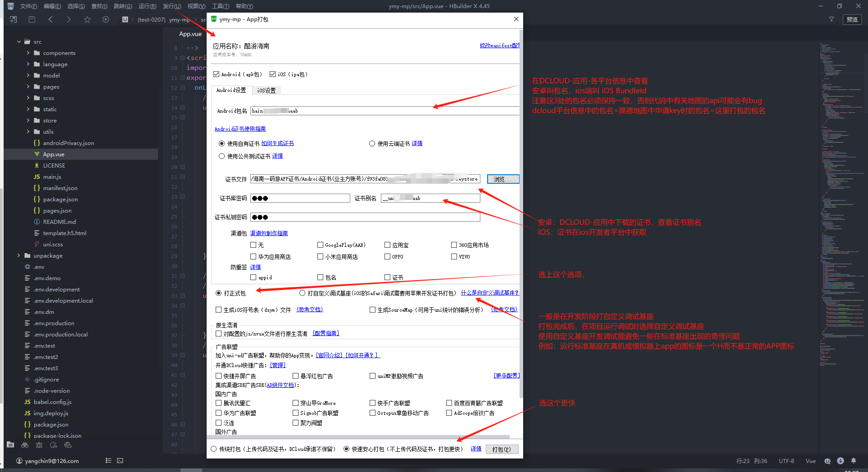Screen dimensions: 868x472
Task: Open the 运行(R) menu
Action: (x=147, y=6)
